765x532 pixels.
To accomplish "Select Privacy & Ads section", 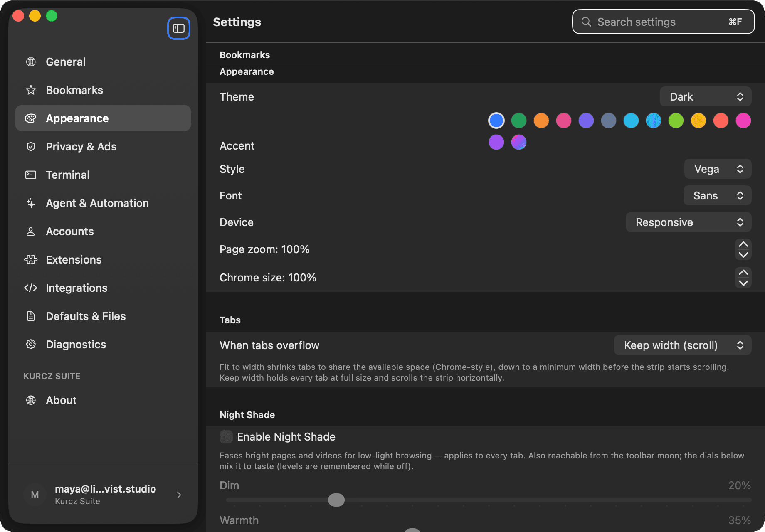I will point(103,147).
